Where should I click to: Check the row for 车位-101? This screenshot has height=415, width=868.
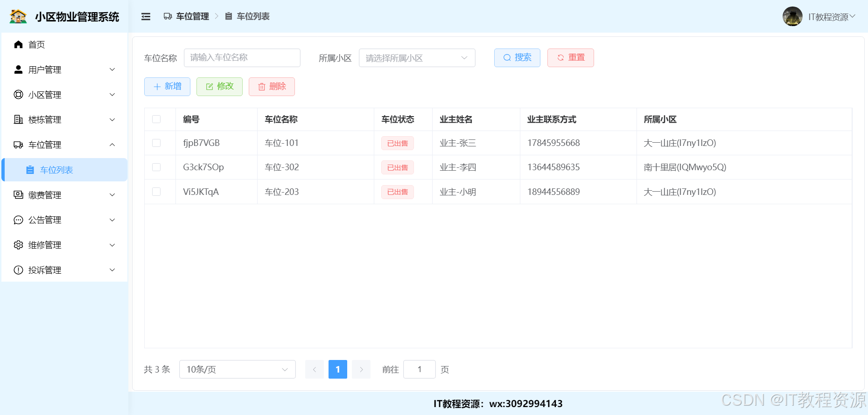coord(156,143)
